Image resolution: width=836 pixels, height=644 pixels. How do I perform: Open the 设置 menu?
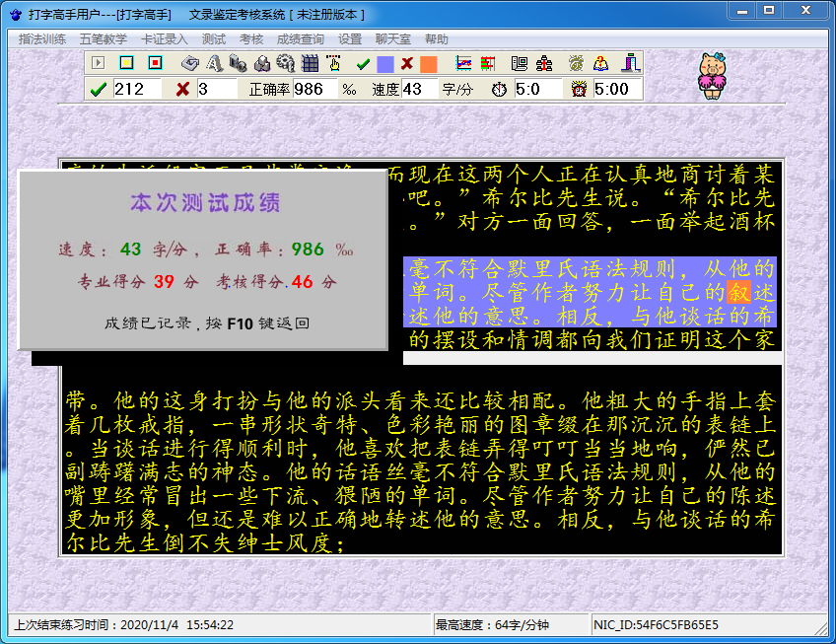350,38
